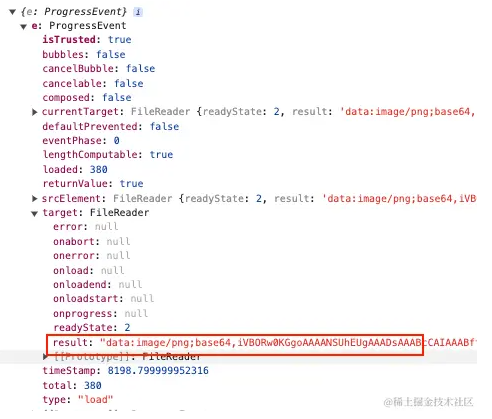Collapse the e: ProgressEvent node
Screen dimensions: 492x419
(x=23, y=27)
